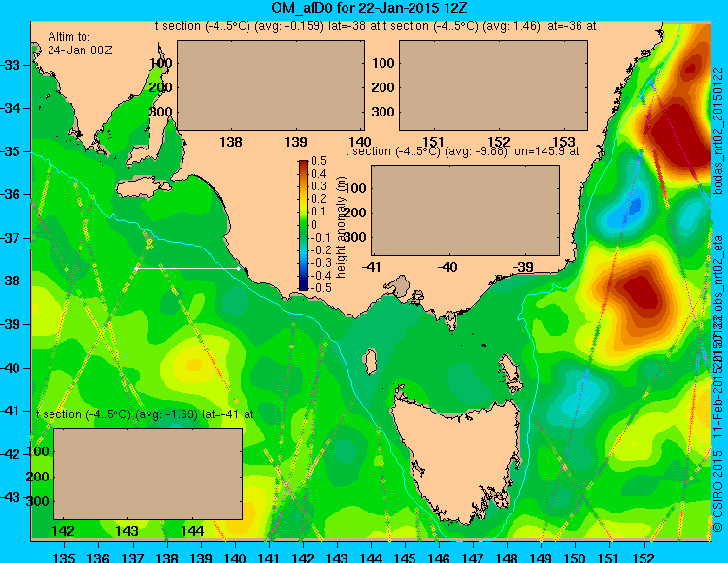Click depth label '300' of the lon=145.9 inset
Image resolution: width=728 pixels, height=563 pixels.
click(x=355, y=237)
